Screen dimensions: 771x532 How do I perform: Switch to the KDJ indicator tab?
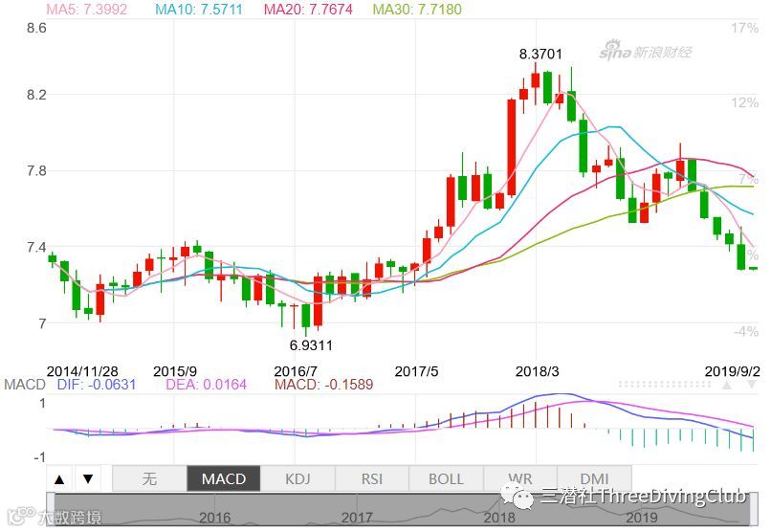click(298, 478)
